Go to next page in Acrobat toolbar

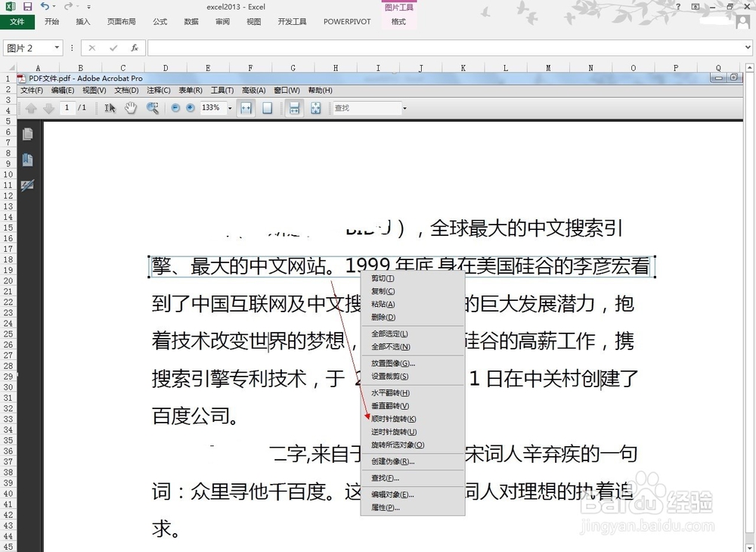pyautogui.click(x=48, y=108)
